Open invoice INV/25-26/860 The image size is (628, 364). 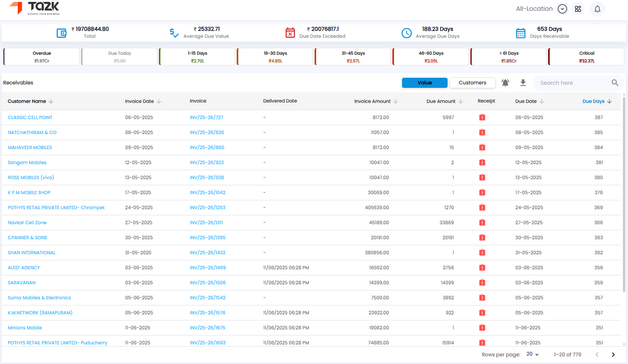(x=207, y=147)
